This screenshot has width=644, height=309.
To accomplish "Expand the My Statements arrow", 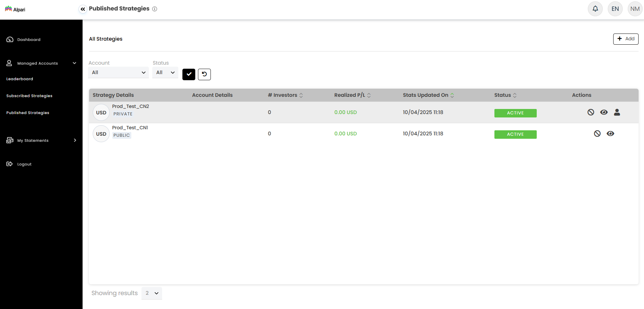I will coord(75,140).
